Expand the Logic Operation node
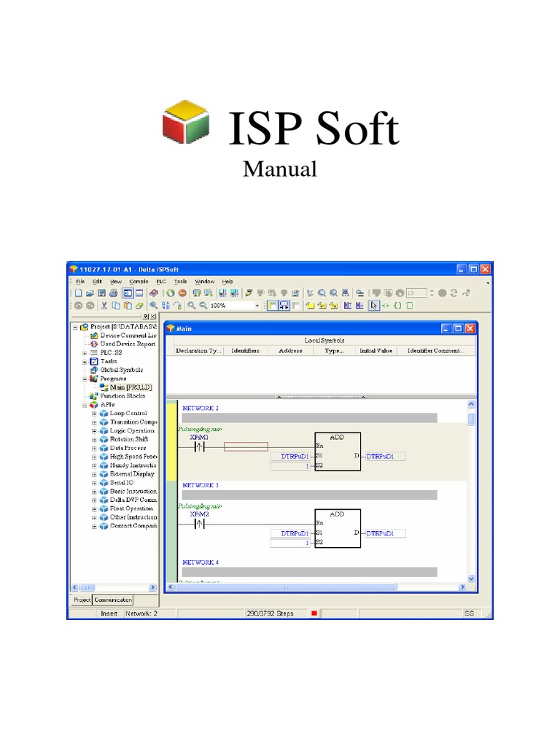Screen dimensions: 560x747 (x=94, y=430)
